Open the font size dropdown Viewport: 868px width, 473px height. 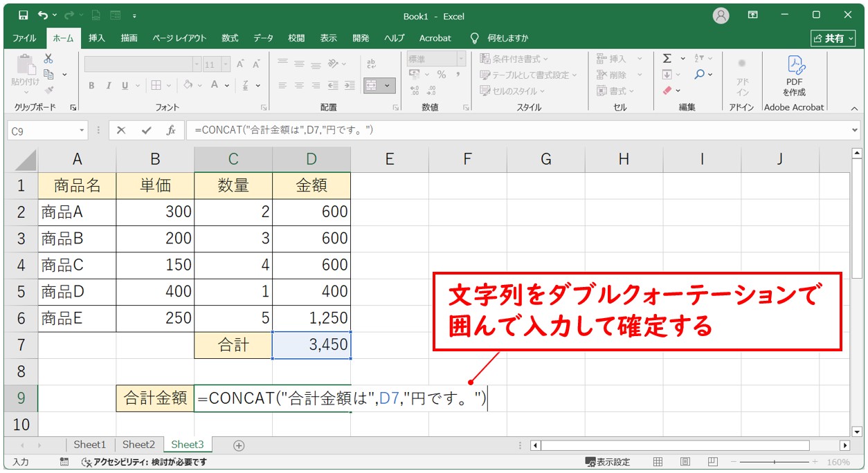(225, 64)
